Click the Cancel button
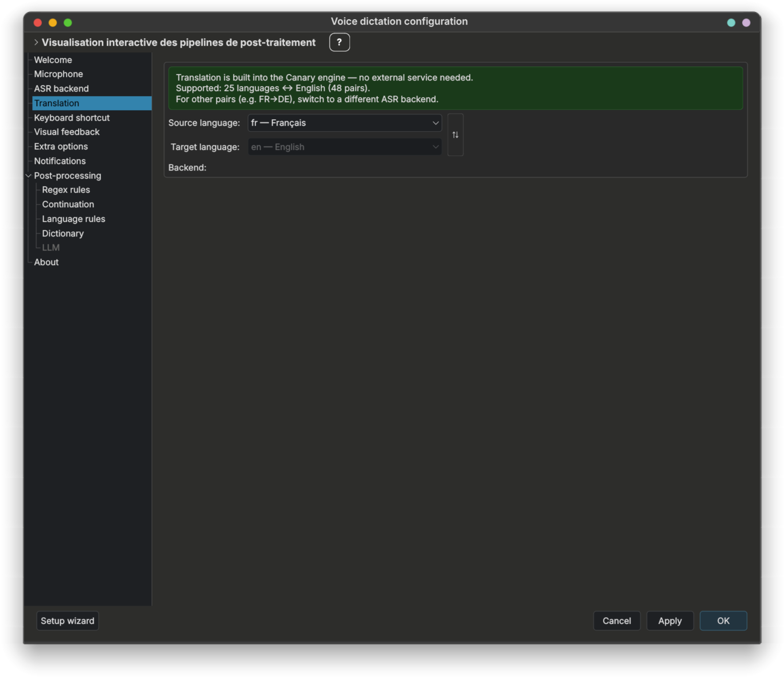The height and width of the screenshot is (677, 784). pyautogui.click(x=616, y=621)
